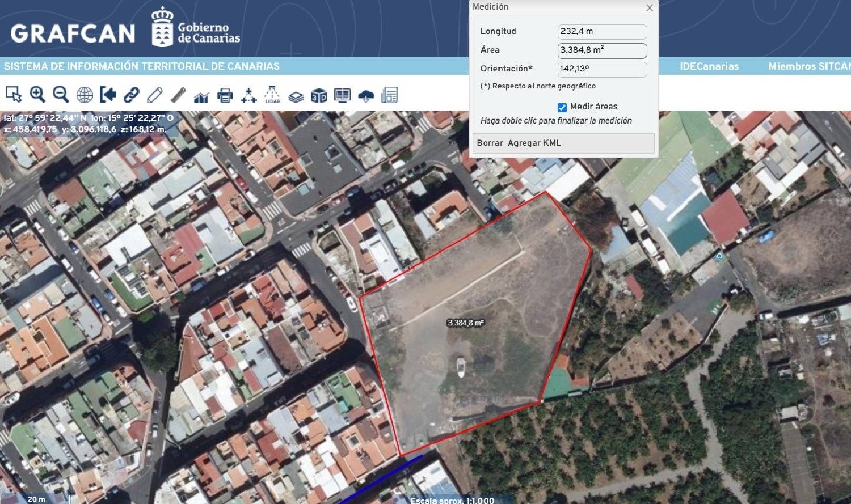Click Borrar to clear the measurement
Viewport: 851px width, 504px height.
[490, 143]
